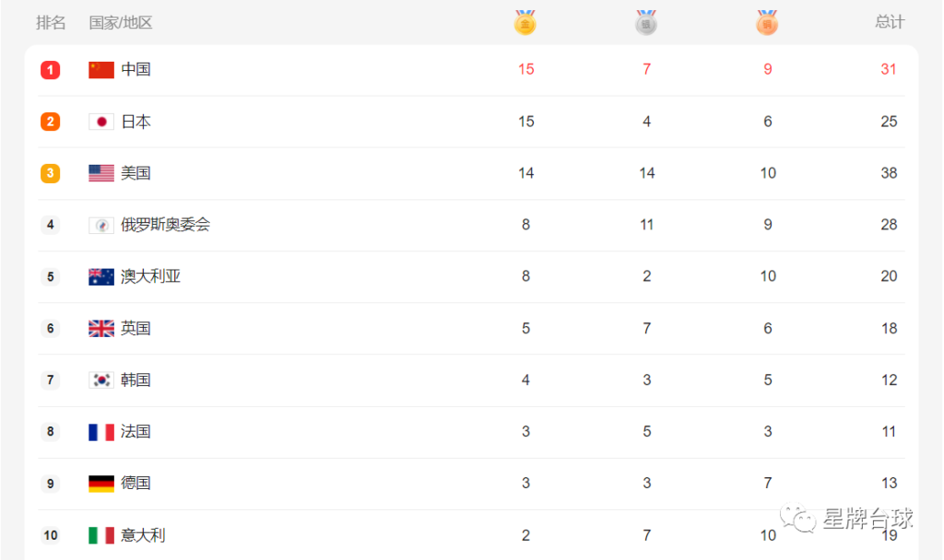This screenshot has height=560, width=944.
Task: Select the Italy flag icon
Action: pyautogui.click(x=101, y=535)
